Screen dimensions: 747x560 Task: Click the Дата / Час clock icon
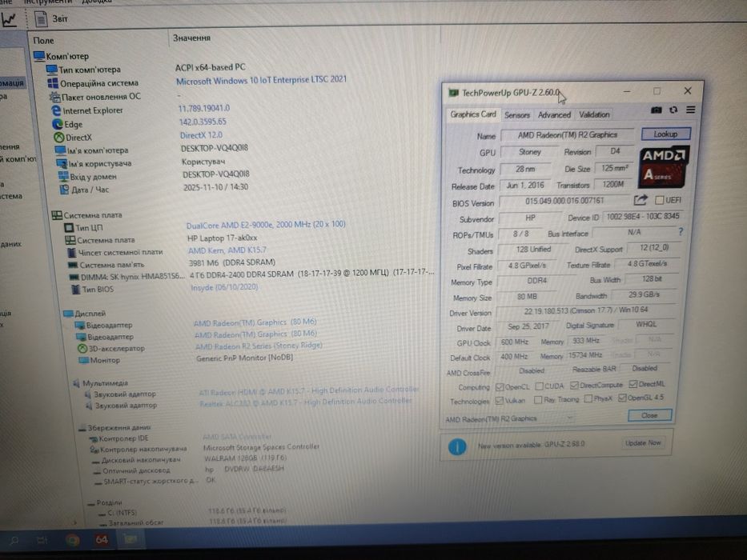[65, 190]
